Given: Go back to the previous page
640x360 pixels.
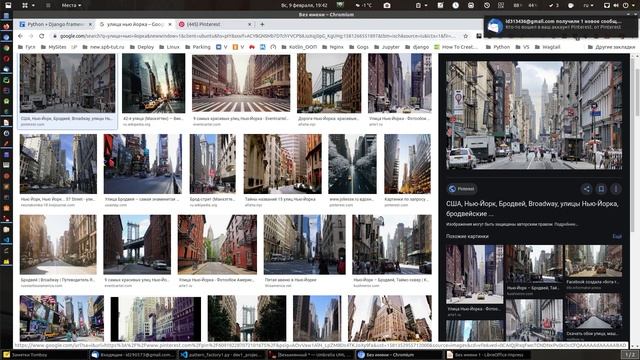Looking at the screenshot, I should [20, 36].
